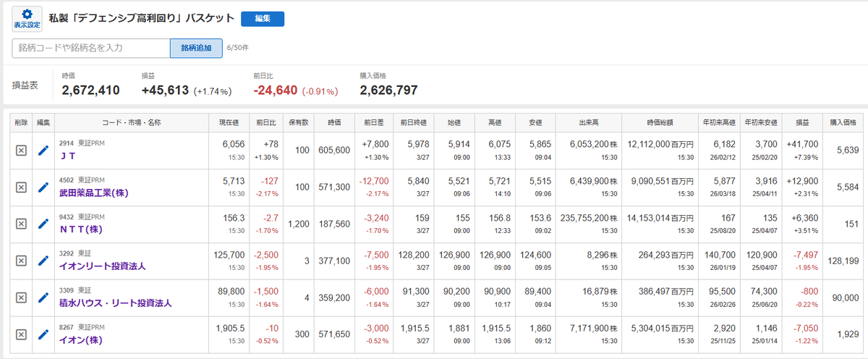868x359 pixels.
Task: Open the イオンリート投資法人 link
Action: coord(103,266)
